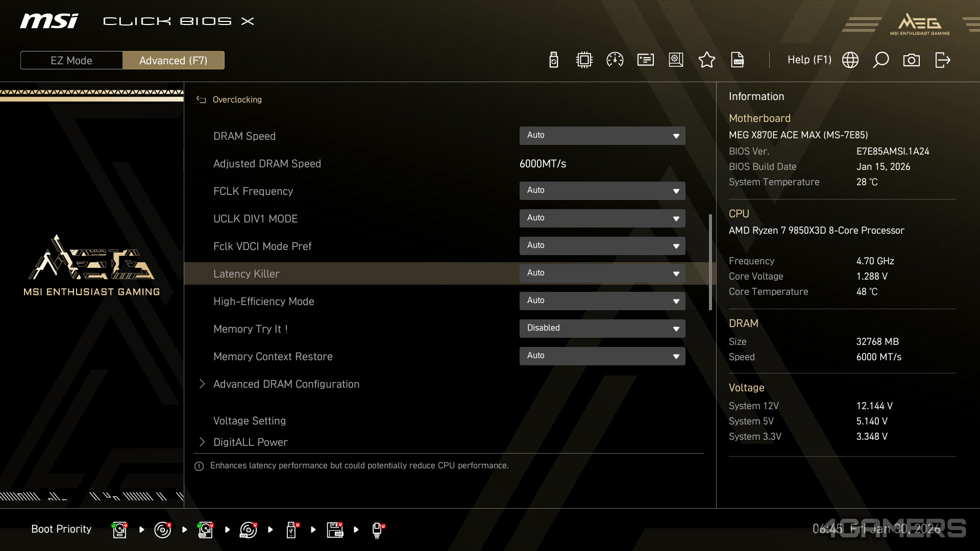Click the exit icon at top right

(942, 60)
